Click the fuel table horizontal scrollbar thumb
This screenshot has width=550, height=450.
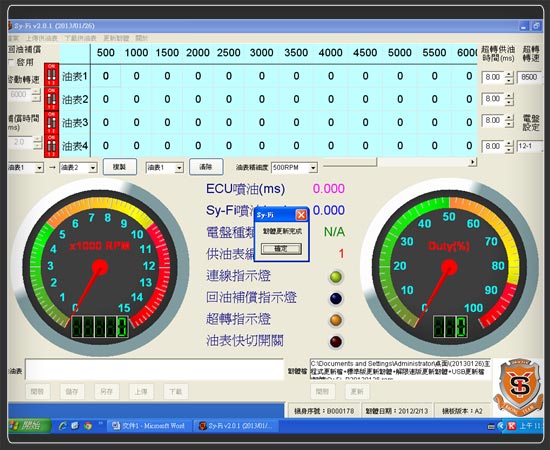[349, 162]
